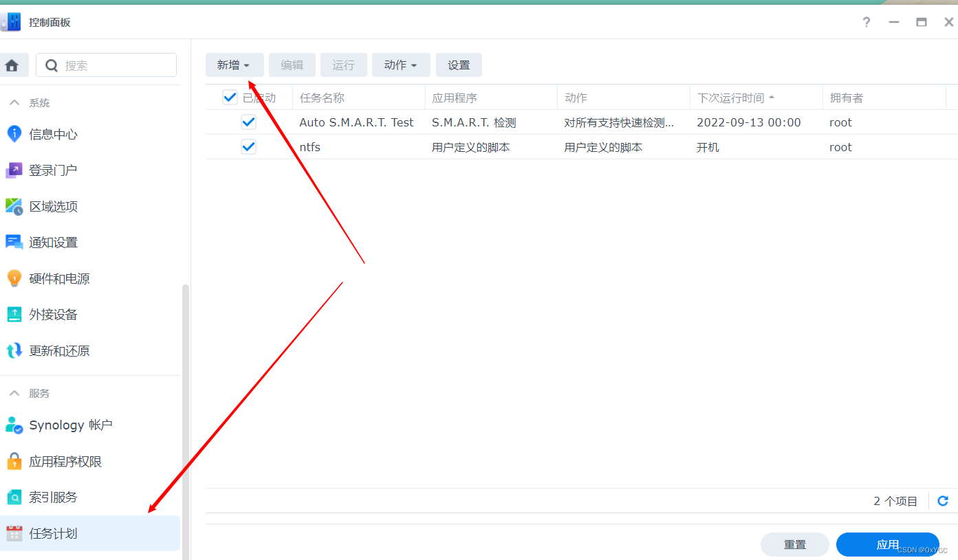Toggle the select-all checkbox in 已启动 header

(230, 97)
